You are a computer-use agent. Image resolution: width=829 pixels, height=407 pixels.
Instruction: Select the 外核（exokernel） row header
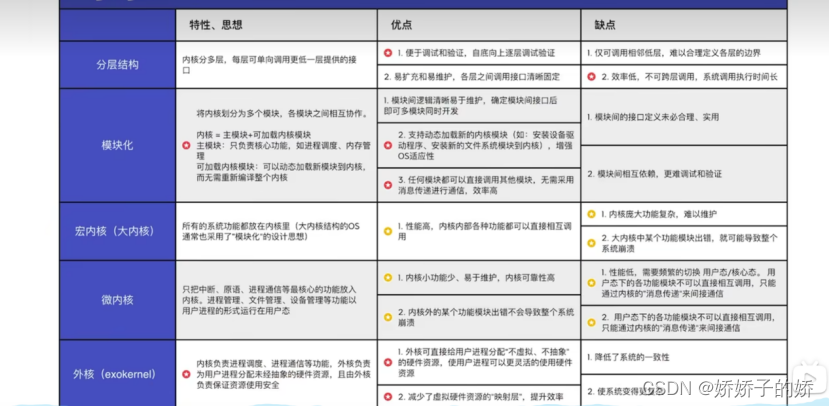[x=117, y=374]
